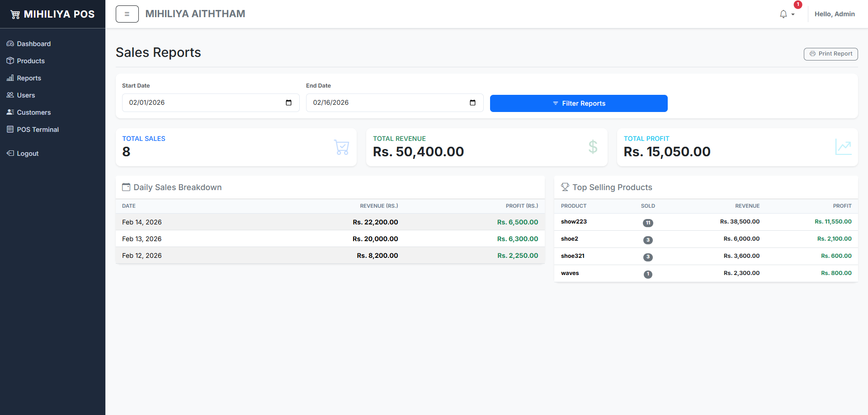Click Total Revenue value Rs. 50,400.00
Image resolution: width=868 pixels, height=415 pixels.
(419, 152)
